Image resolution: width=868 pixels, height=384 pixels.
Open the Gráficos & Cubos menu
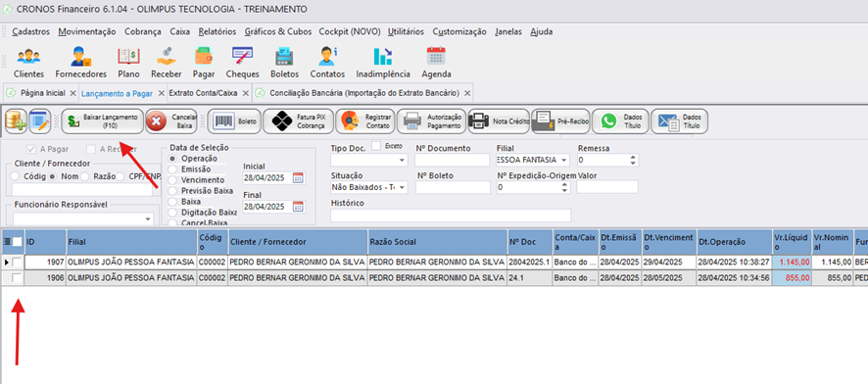click(x=278, y=31)
